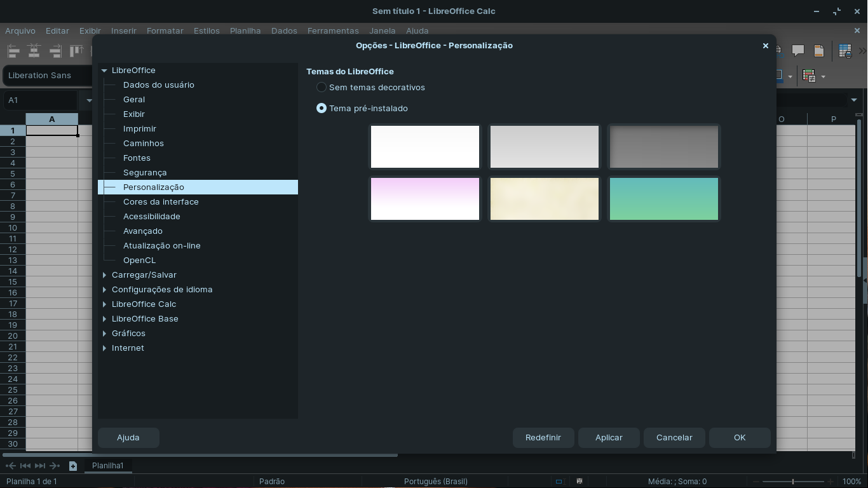Select 'Fontes' tree item

(x=137, y=158)
